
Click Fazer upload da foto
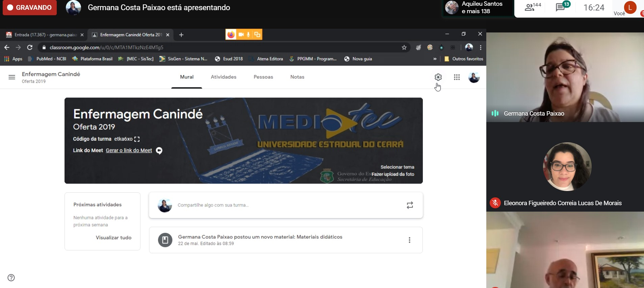point(393,174)
